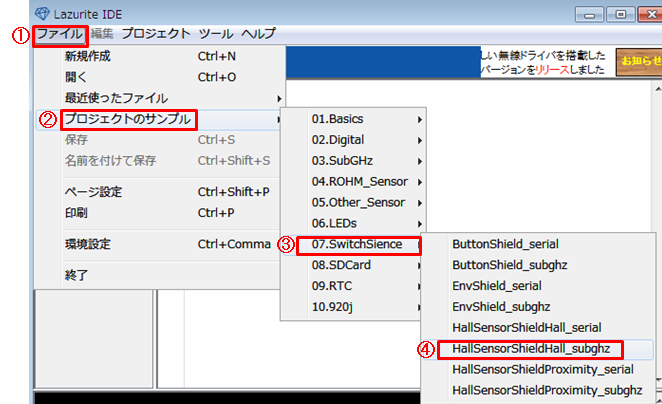
Task: Open HallSensorShieldHall_subghz sample
Action: (538, 349)
